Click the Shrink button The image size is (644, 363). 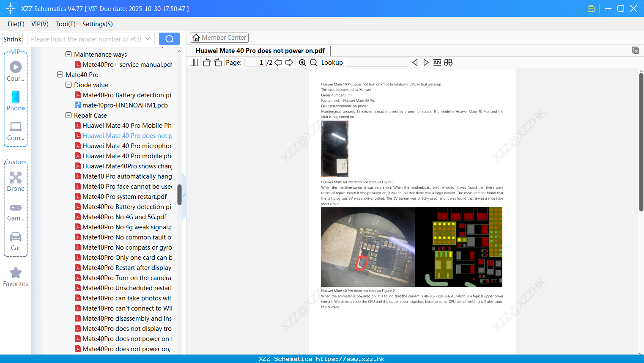coord(13,39)
